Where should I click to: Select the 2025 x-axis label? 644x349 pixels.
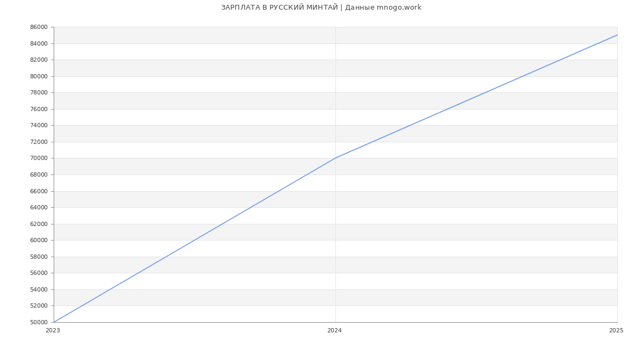(x=616, y=330)
